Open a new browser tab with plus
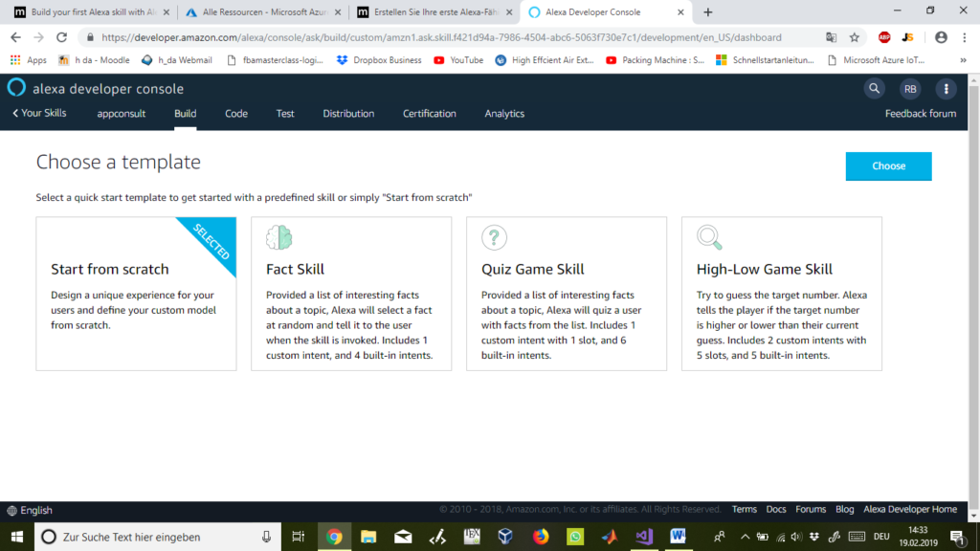This screenshot has width=980, height=551. click(707, 11)
